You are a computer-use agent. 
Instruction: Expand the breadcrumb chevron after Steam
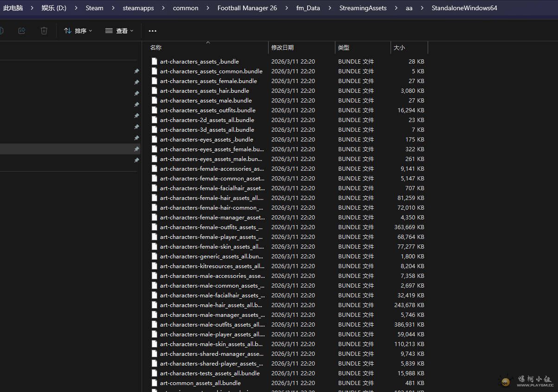[113, 8]
